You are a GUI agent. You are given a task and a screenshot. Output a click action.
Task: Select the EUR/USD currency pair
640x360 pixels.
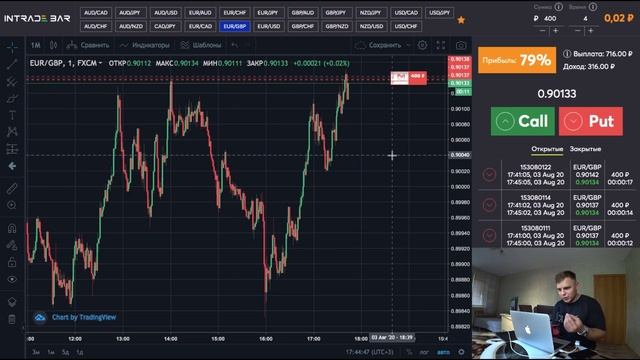[x=269, y=26]
